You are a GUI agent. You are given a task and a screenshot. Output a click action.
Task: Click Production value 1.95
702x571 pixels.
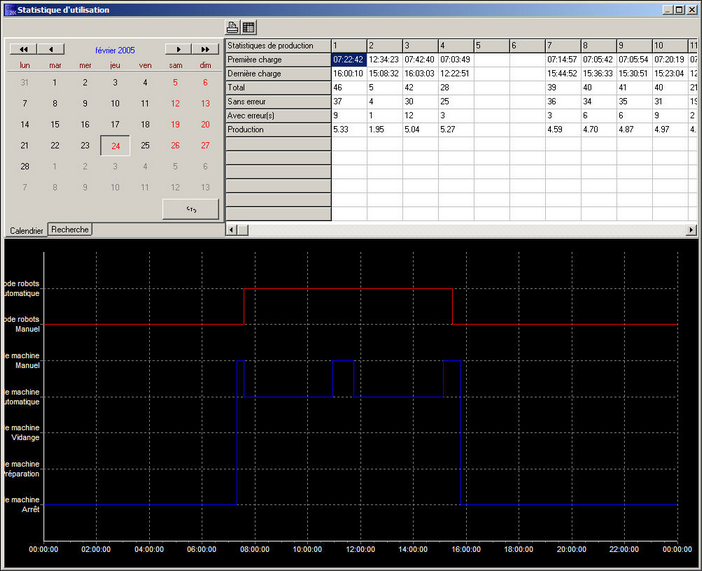(385, 129)
